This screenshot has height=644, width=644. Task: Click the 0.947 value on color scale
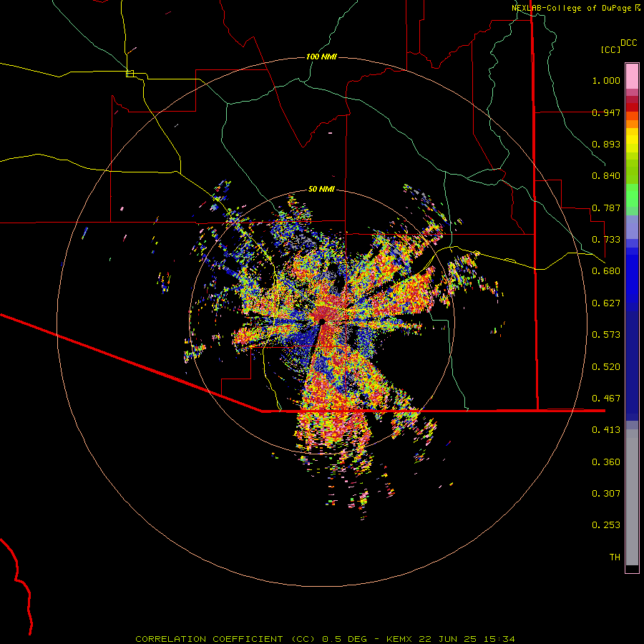coord(606,112)
